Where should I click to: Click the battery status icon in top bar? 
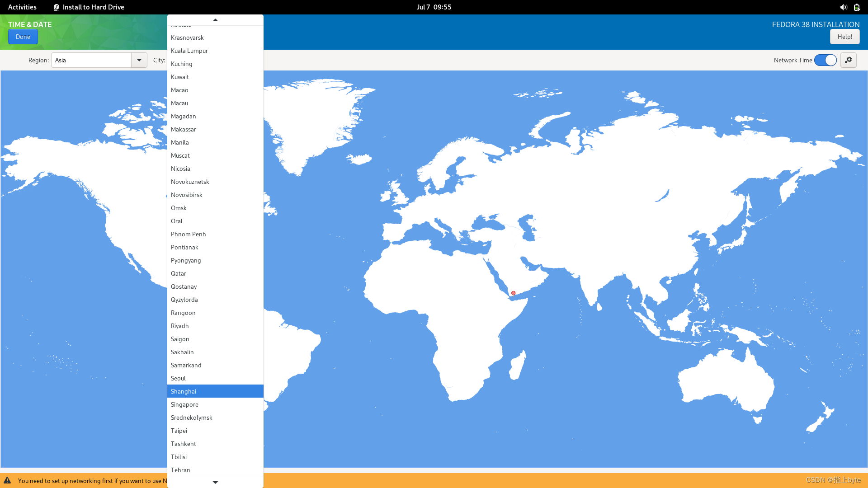(857, 7)
